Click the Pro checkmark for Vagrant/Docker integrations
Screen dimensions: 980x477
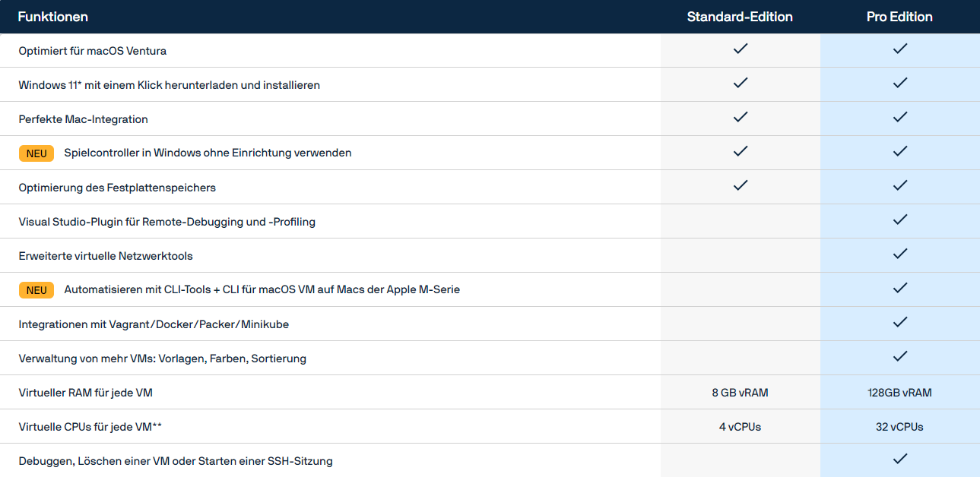point(900,322)
